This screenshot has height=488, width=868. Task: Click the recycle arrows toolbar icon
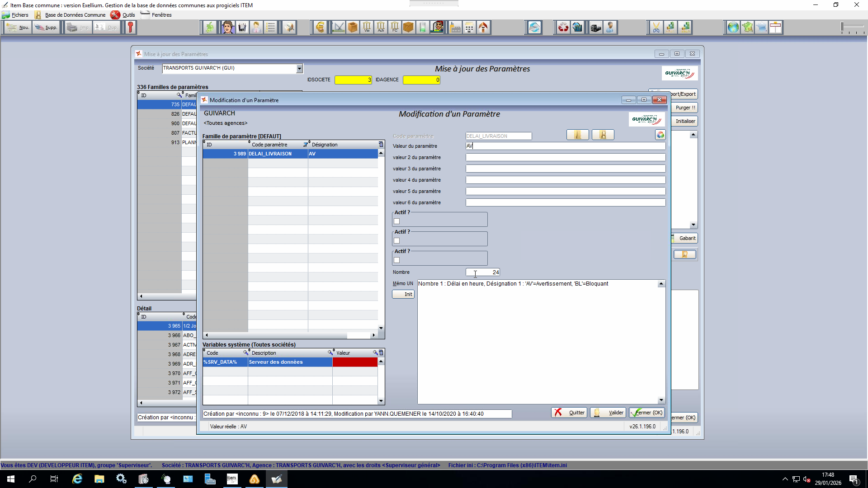(563, 28)
